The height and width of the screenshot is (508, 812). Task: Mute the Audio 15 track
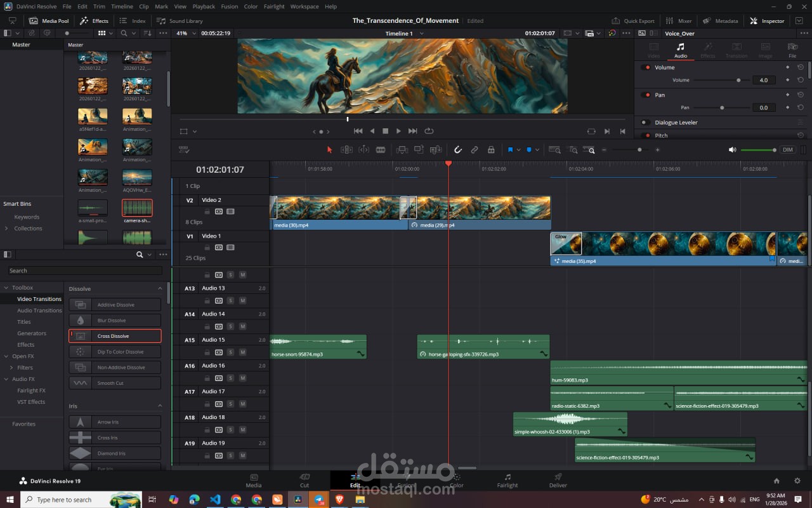pyautogui.click(x=242, y=352)
